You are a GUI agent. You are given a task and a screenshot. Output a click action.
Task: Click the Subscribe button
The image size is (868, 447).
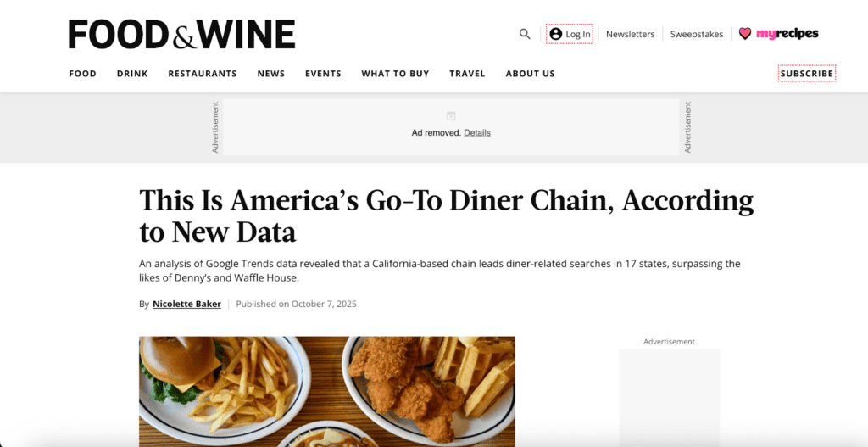coord(807,74)
